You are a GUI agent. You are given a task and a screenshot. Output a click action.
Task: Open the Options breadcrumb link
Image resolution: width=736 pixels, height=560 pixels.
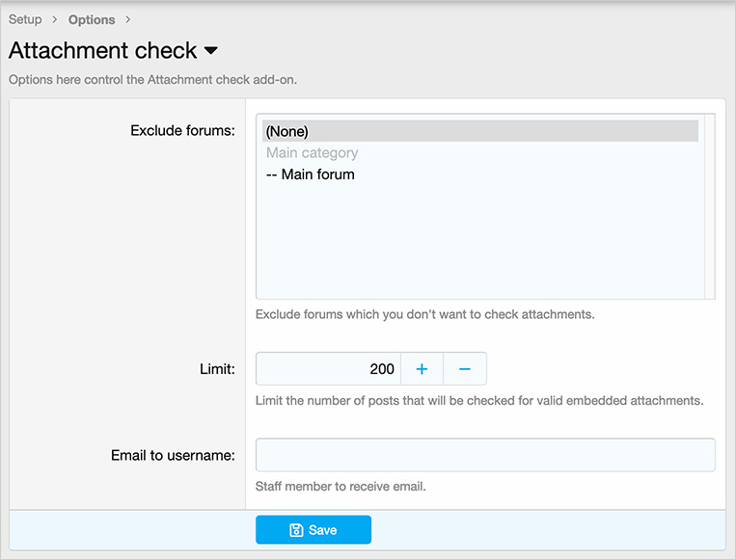92,19
